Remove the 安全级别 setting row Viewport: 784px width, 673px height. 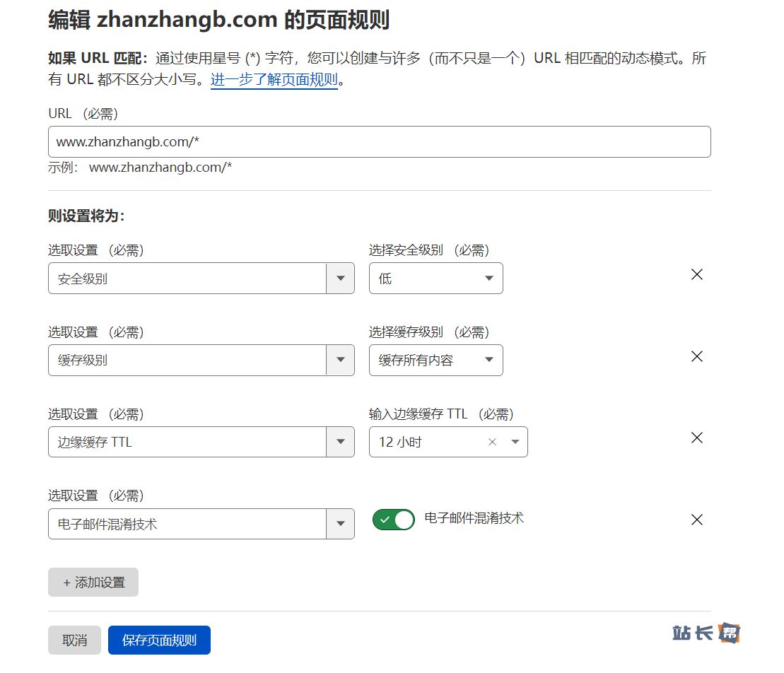coord(696,275)
